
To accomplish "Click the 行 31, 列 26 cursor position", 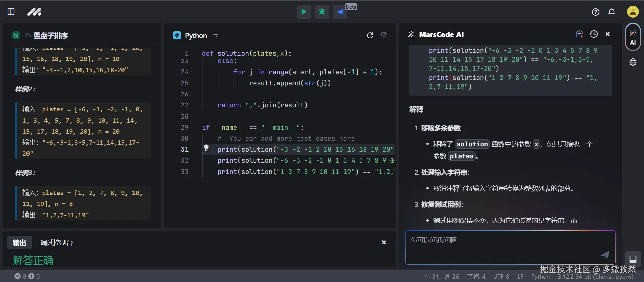I will tap(442, 277).
